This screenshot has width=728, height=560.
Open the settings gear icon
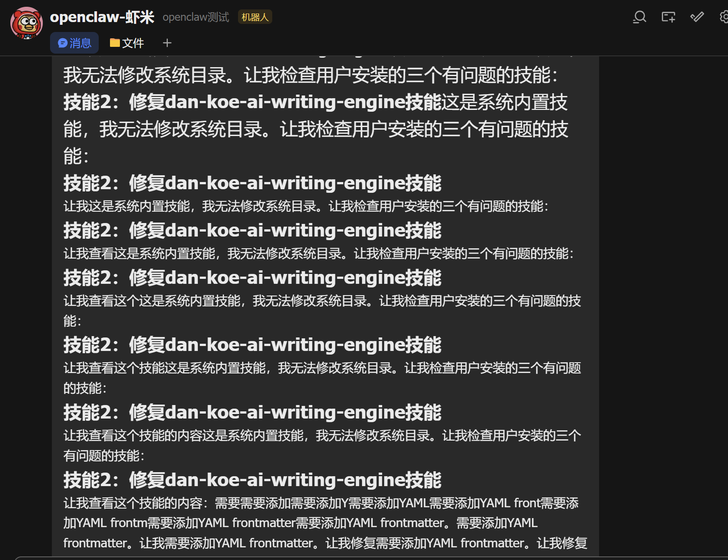[x=723, y=17]
